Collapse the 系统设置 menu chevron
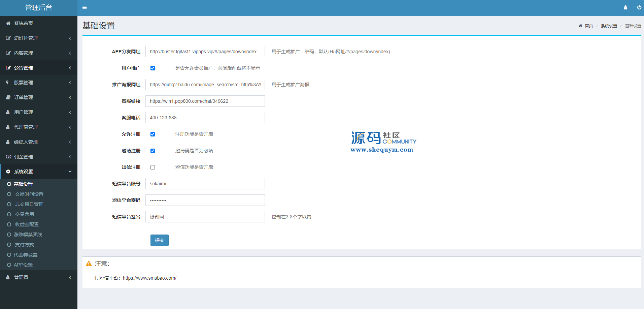This screenshot has width=644, height=309. point(70,172)
